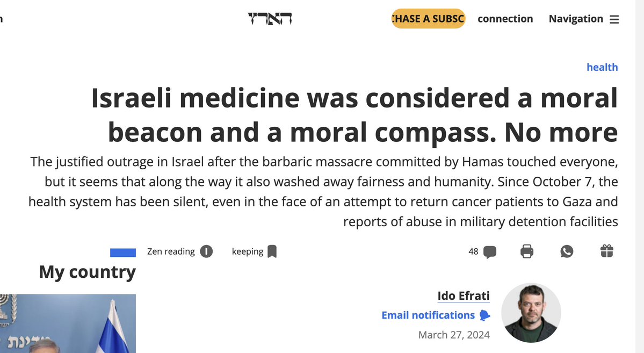Open the hamburger menu icon
This screenshot has height=353, width=644.
tap(614, 20)
